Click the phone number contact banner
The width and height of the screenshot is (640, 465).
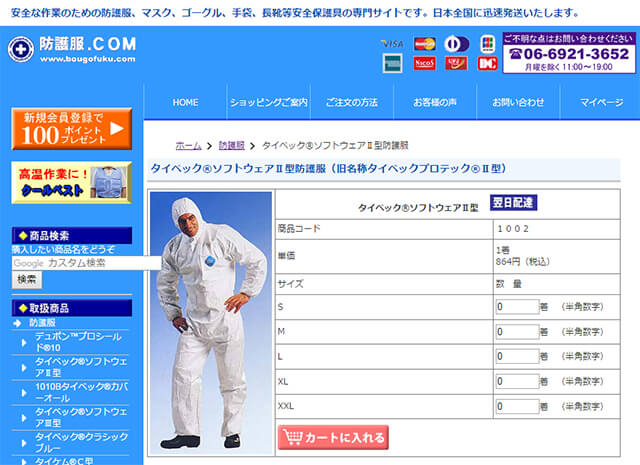pos(569,53)
